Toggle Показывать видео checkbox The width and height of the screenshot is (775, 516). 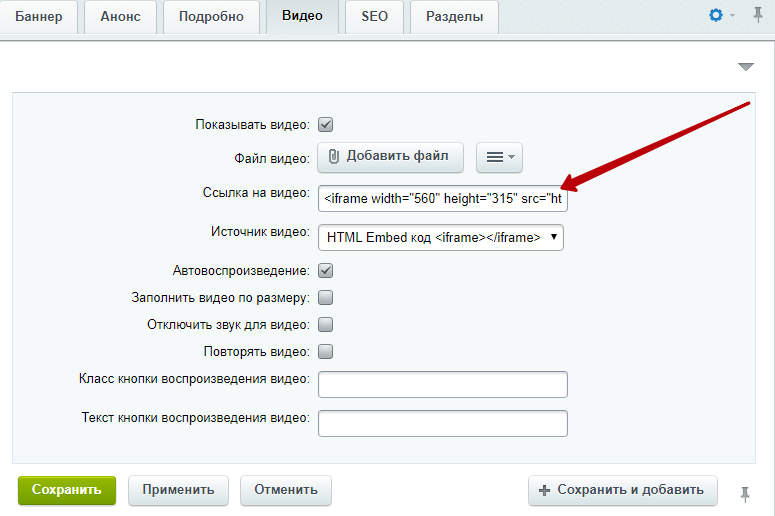(325, 125)
